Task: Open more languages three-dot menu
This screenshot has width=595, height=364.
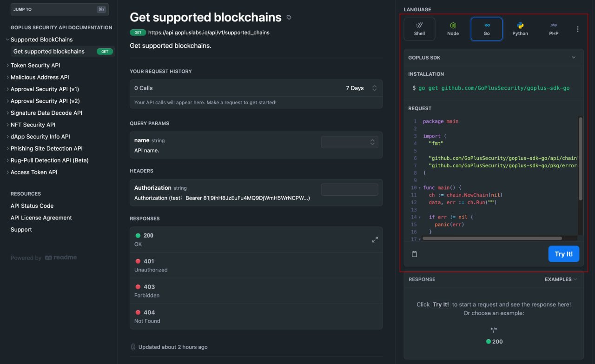Action: pyautogui.click(x=578, y=29)
